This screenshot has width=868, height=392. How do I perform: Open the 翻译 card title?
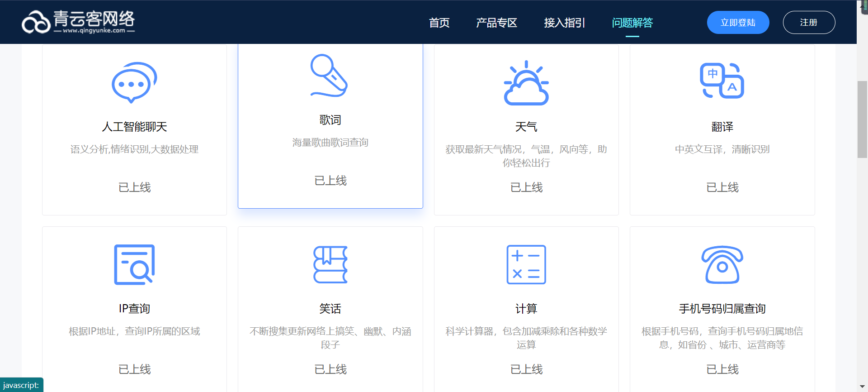coord(722,127)
